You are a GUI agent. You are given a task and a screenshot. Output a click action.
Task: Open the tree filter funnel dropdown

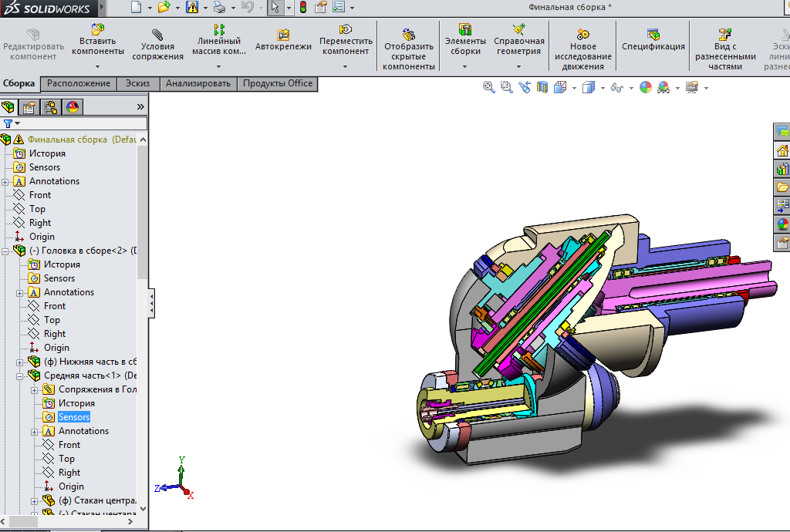(12, 123)
